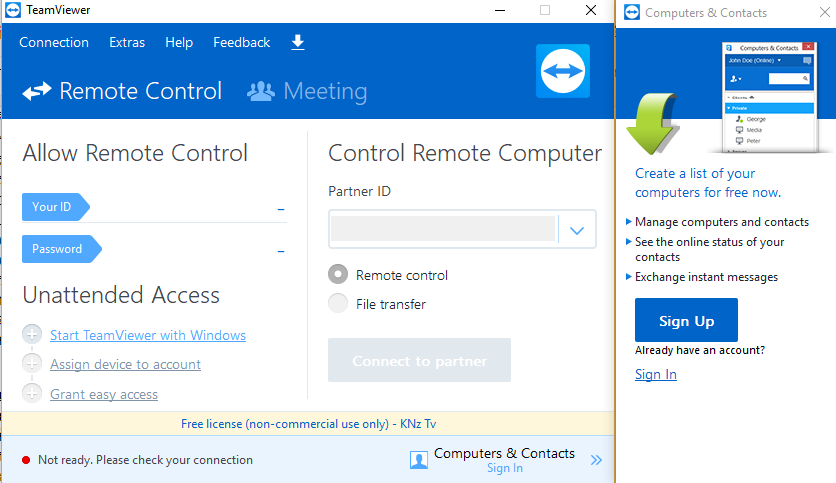
Task: Open Sign In link in Computers & Contacts panel
Action: pyautogui.click(x=656, y=374)
